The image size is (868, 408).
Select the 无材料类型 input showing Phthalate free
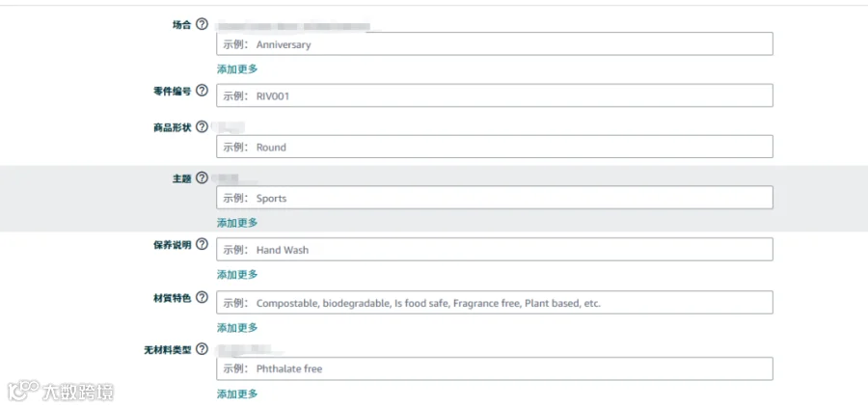click(495, 368)
